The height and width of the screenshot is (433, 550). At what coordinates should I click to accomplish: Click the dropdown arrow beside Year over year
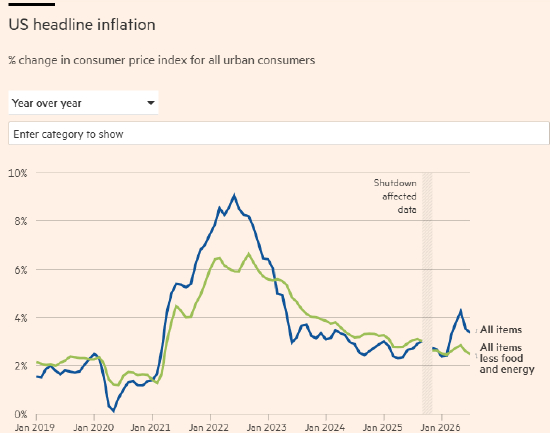[x=151, y=103]
